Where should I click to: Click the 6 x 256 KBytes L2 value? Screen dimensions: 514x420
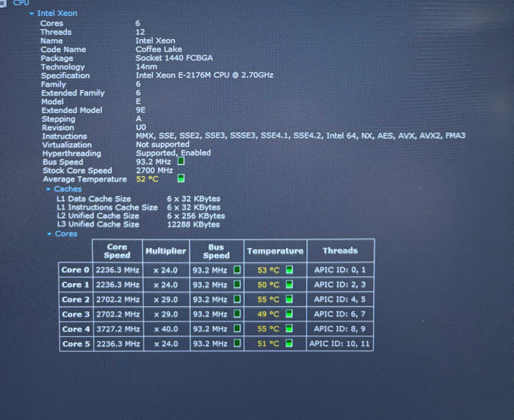tap(196, 216)
